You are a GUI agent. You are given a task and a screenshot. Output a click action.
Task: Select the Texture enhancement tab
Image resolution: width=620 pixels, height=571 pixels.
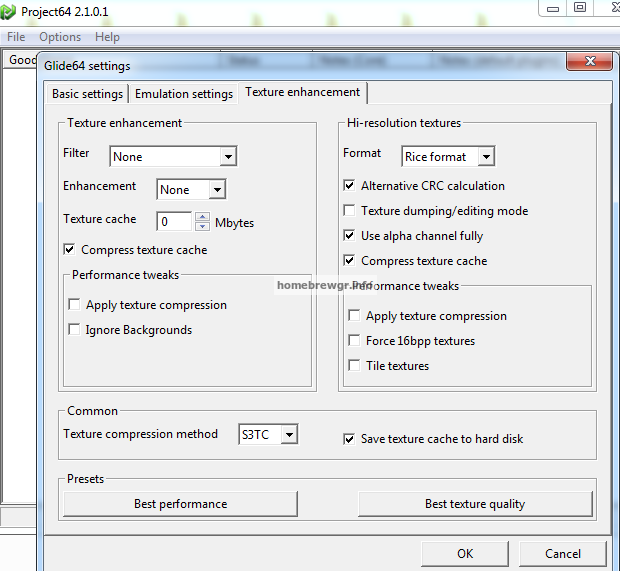point(302,92)
